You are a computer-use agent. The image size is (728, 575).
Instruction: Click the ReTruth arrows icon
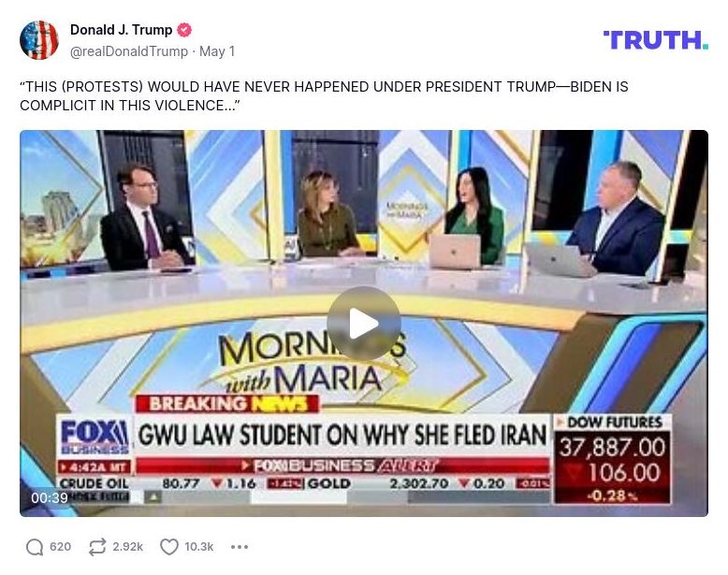click(x=97, y=547)
